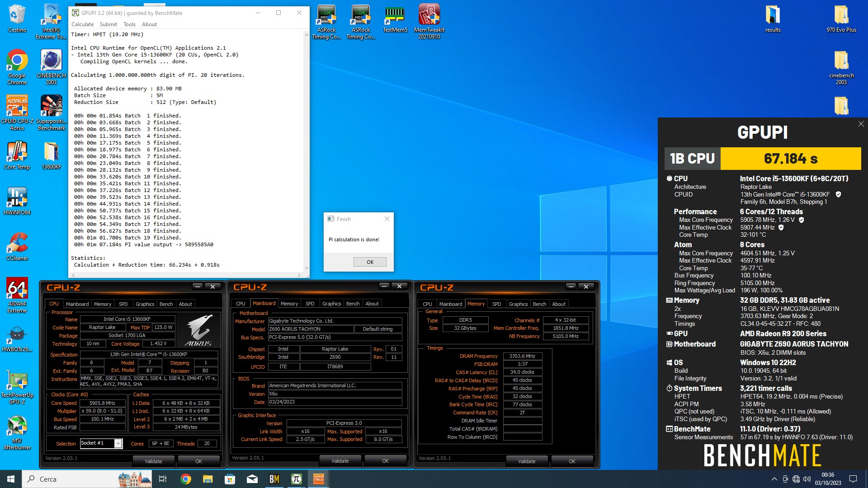Open GPUPI Tools menu
The width and height of the screenshot is (868, 488).
pyautogui.click(x=129, y=24)
